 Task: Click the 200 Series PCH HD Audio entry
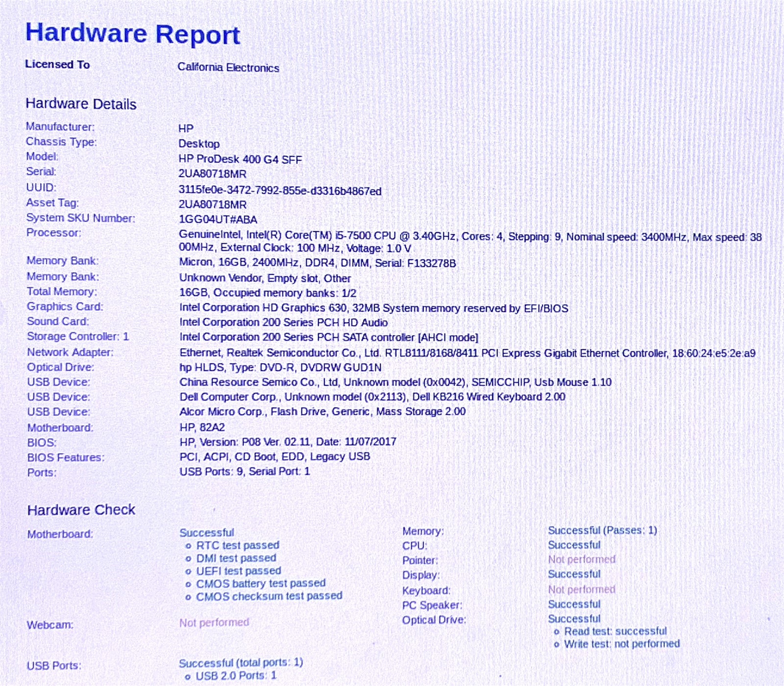coord(284,323)
